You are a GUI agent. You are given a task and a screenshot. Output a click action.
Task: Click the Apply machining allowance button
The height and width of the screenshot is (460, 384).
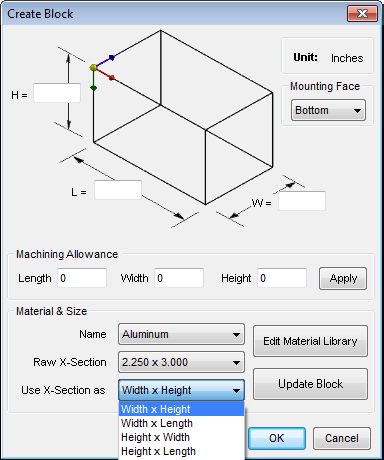click(x=343, y=278)
